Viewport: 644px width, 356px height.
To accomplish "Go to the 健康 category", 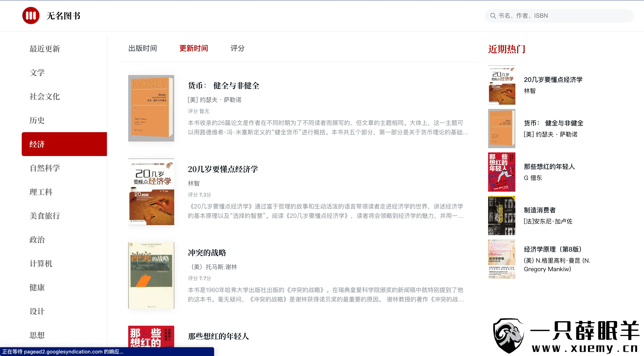I will (x=37, y=287).
